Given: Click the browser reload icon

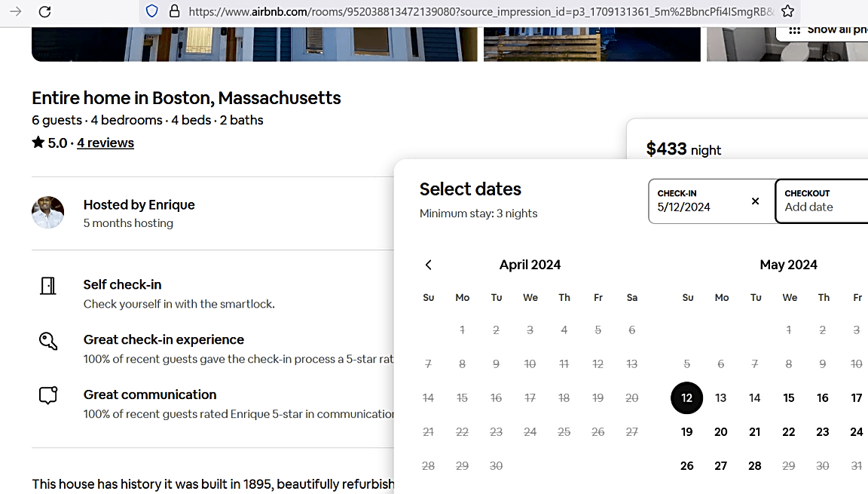Looking at the screenshot, I should coord(45,11).
